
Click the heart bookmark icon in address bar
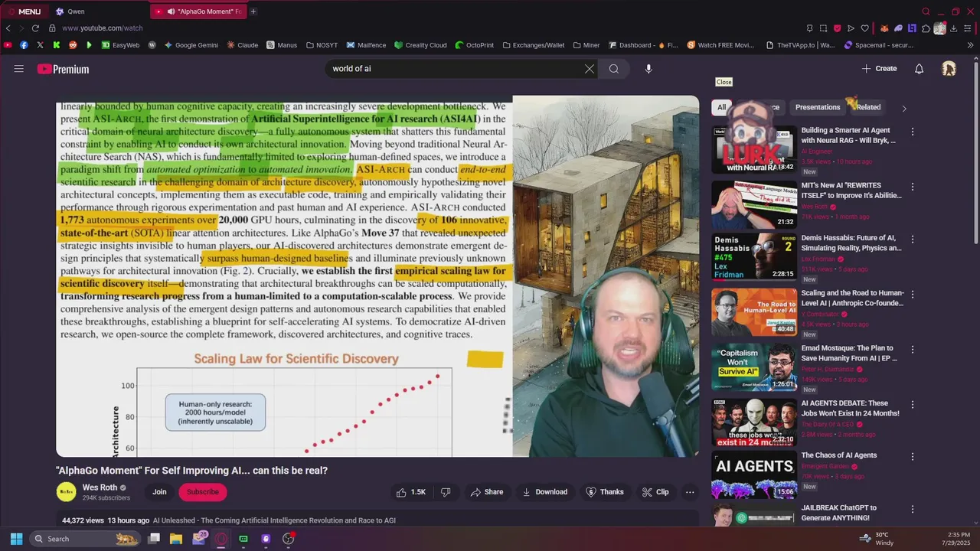click(865, 28)
